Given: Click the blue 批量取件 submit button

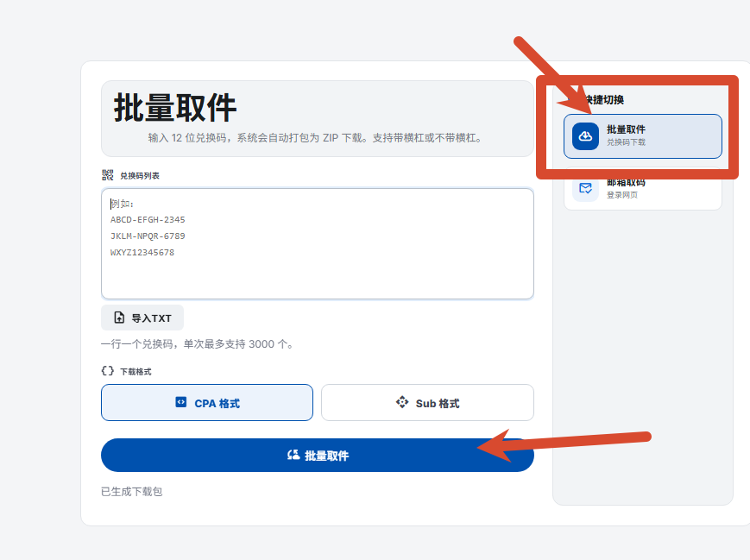Looking at the screenshot, I should (317, 456).
